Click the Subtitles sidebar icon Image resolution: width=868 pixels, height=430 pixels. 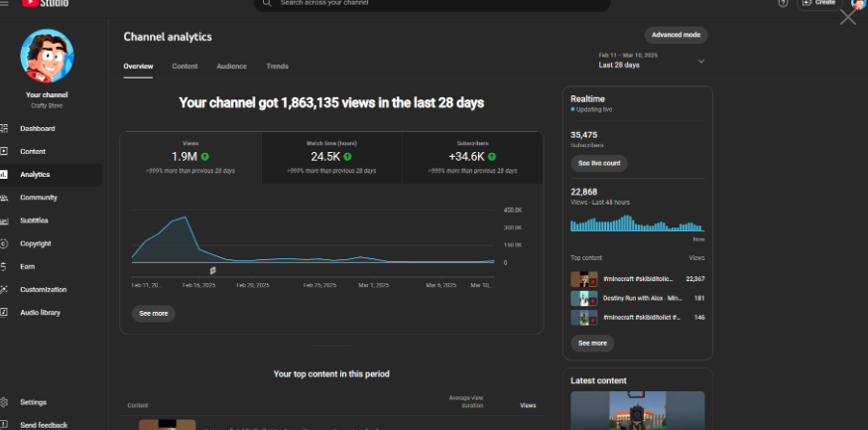[x=4, y=220]
